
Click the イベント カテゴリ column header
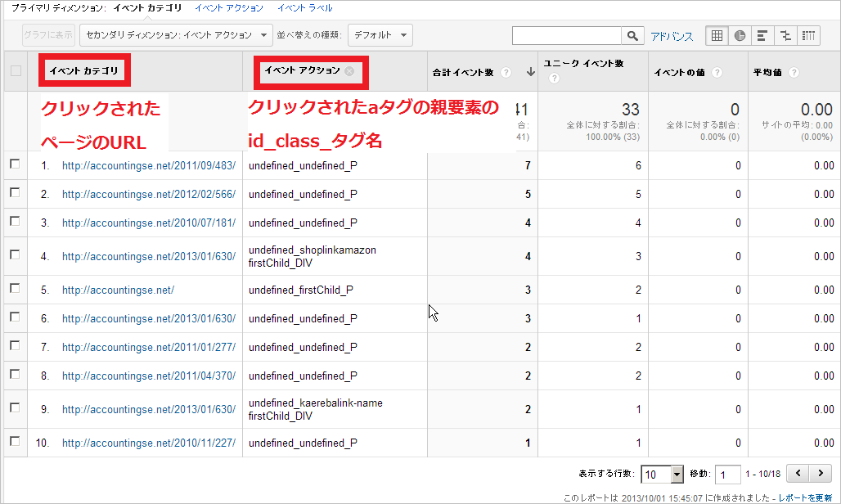point(84,71)
